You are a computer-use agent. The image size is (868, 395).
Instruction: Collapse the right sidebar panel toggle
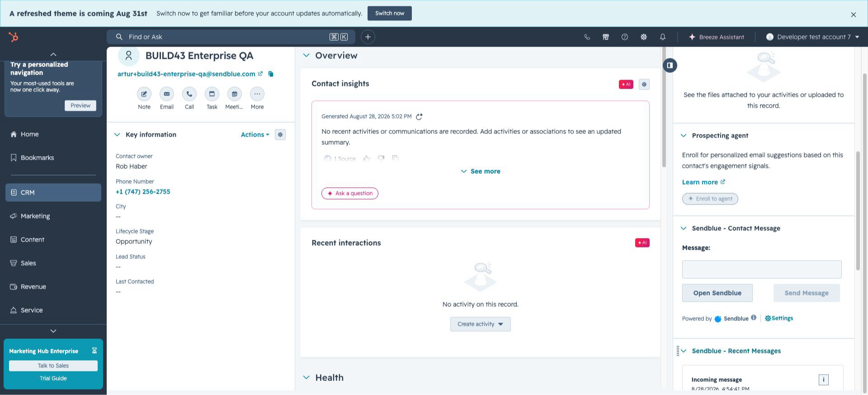(x=670, y=66)
